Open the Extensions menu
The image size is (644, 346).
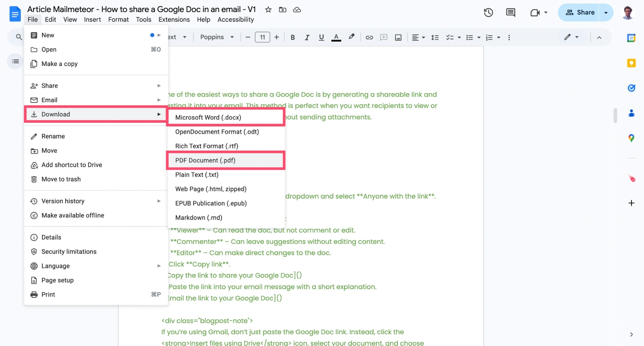pyautogui.click(x=174, y=20)
